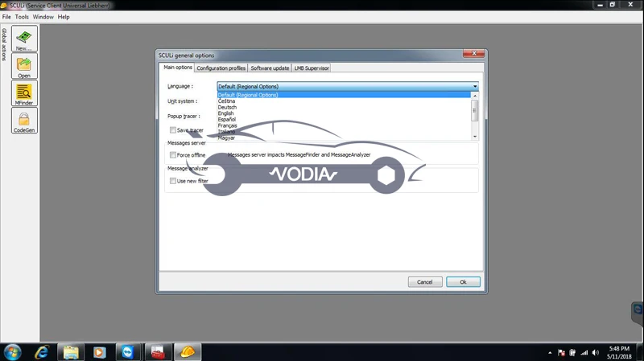Confirm options with the Ok button

tap(463, 282)
